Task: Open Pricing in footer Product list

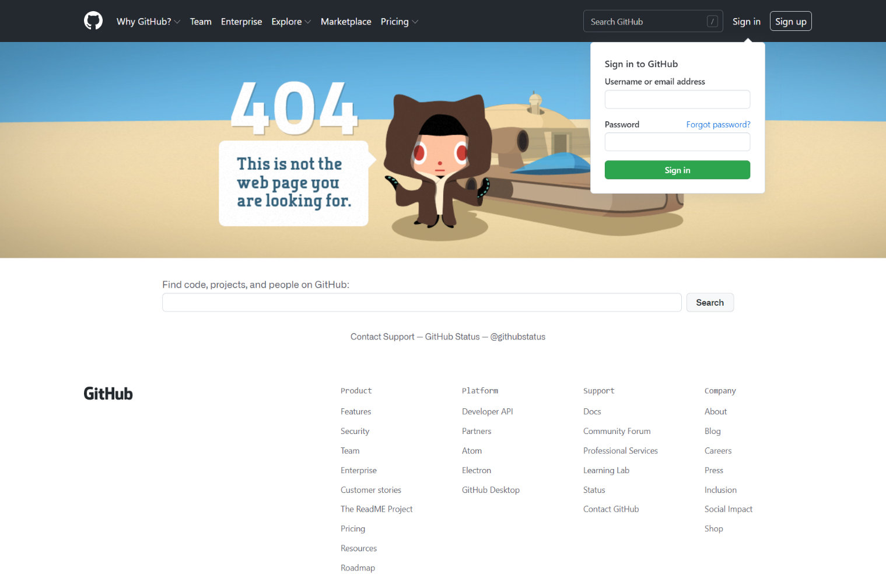Action: pos(353,528)
